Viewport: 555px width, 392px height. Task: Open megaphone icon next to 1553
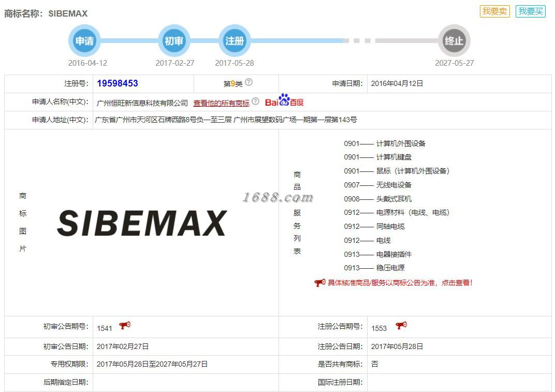click(x=401, y=325)
